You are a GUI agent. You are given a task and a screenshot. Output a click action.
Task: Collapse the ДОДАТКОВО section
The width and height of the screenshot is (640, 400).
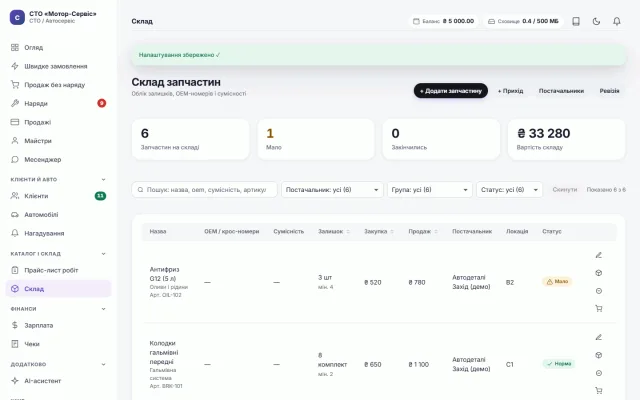[x=103, y=364]
